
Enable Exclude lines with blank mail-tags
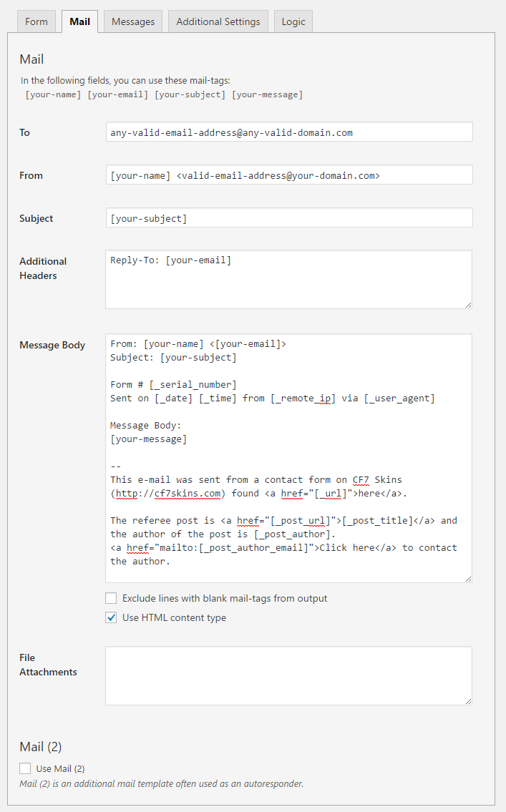[111, 598]
